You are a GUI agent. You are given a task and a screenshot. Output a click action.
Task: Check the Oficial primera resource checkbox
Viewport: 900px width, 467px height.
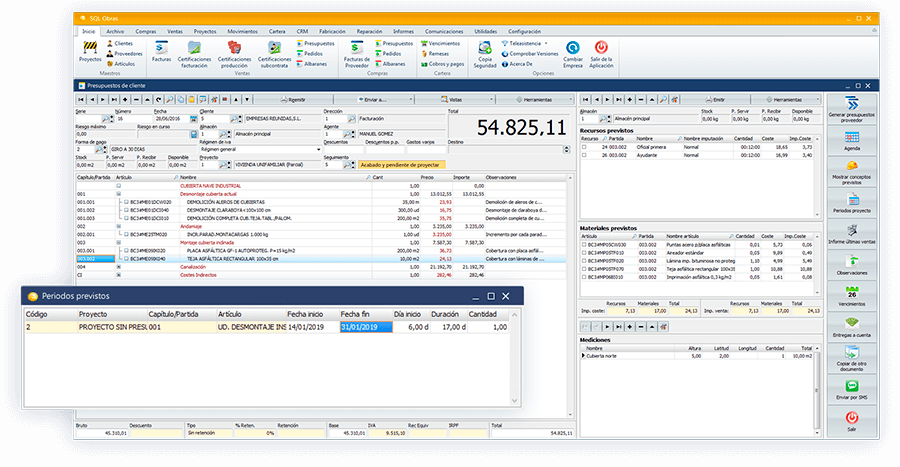[584, 147]
